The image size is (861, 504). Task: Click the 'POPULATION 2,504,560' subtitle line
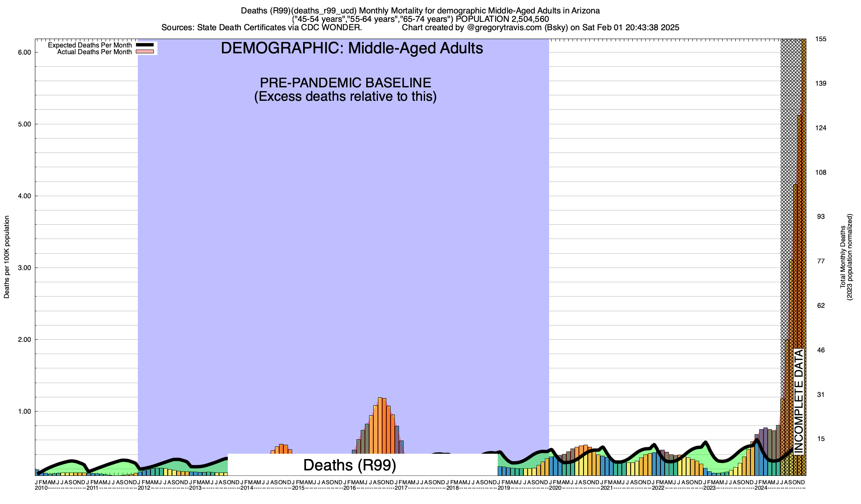pyautogui.click(x=420, y=19)
